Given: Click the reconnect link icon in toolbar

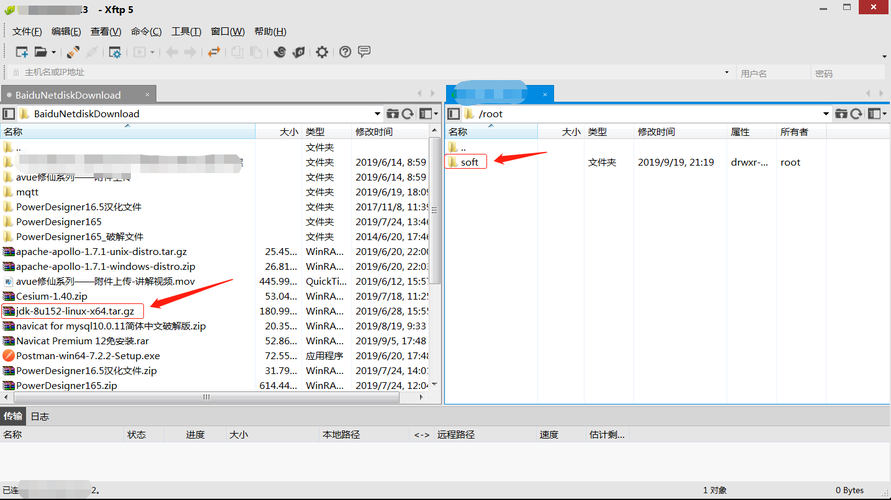Looking at the screenshot, I should click(x=73, y=52).
